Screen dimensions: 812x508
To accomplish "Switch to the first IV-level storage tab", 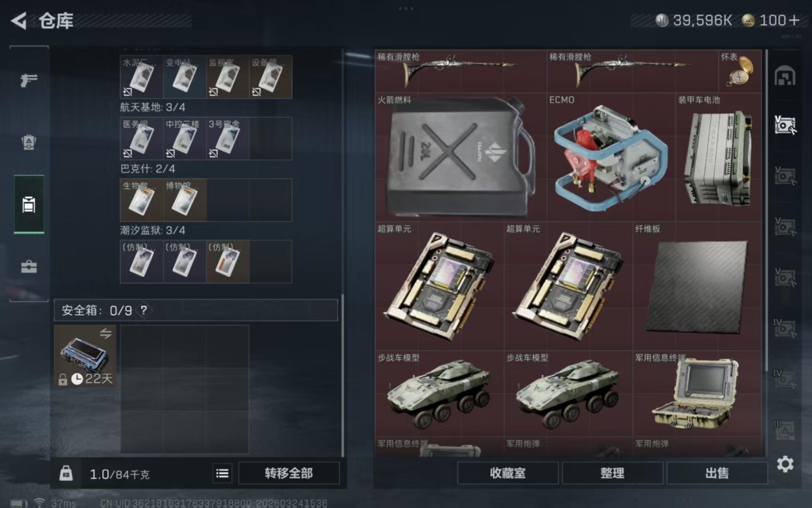I will coord(785,328).
